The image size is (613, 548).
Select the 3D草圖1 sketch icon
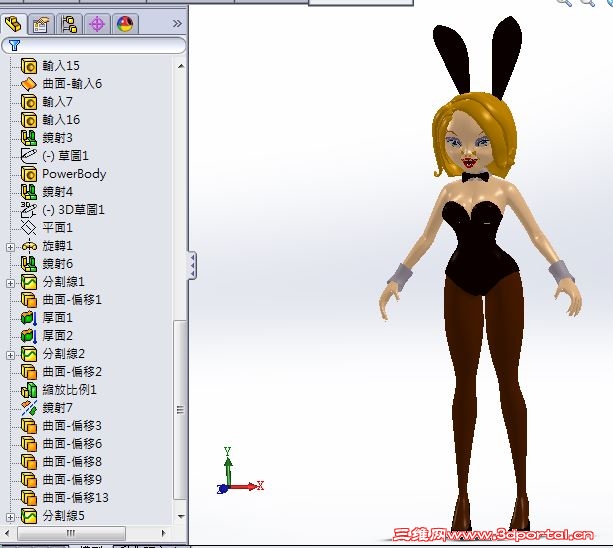[x=29, y=210]
